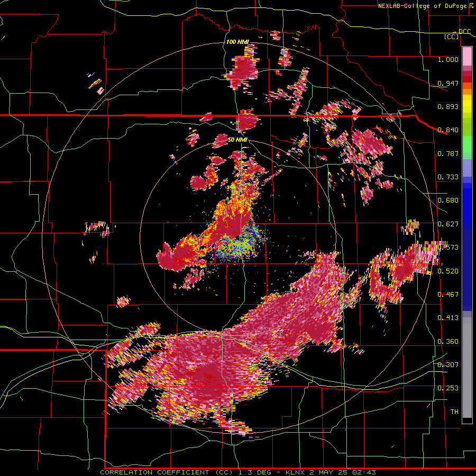Click the 0.680 scale value
Screen dimensions: 476x476
click(x=448, y=200)
